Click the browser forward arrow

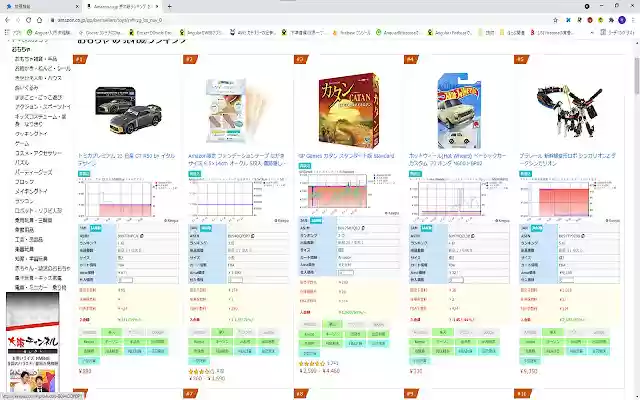coord(18,20)
